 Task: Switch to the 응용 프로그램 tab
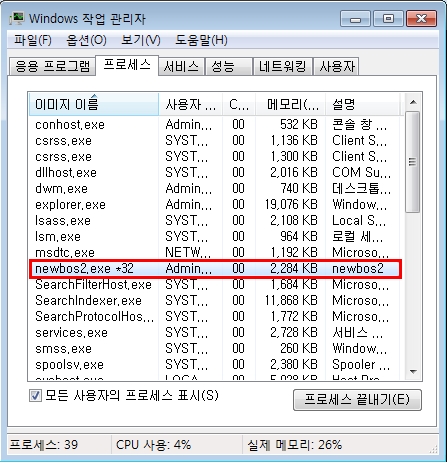(x=52, y=66)
